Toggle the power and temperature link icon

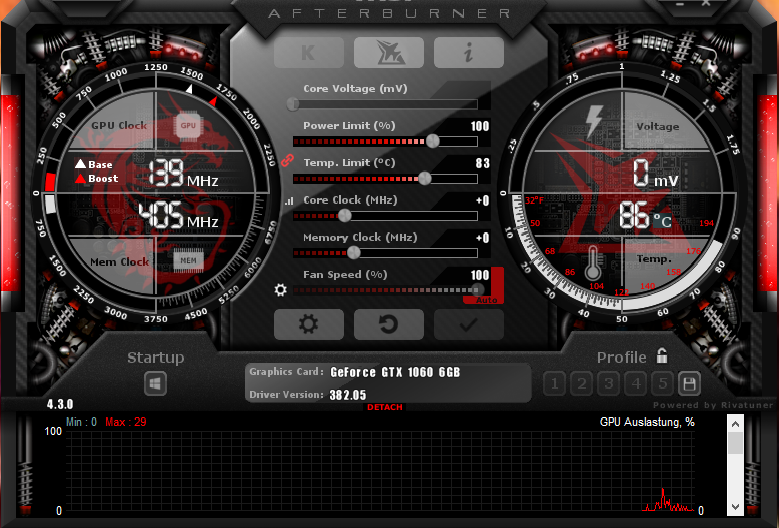tap(287, 160)
